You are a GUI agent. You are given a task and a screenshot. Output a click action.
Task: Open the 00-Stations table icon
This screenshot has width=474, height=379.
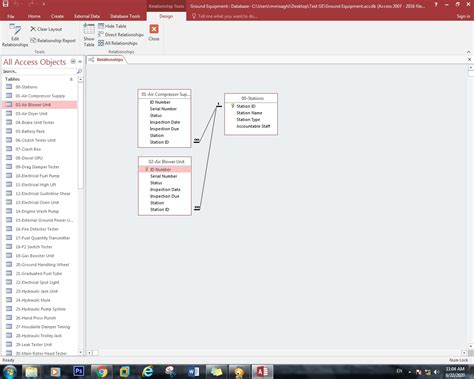pos(9,87)
